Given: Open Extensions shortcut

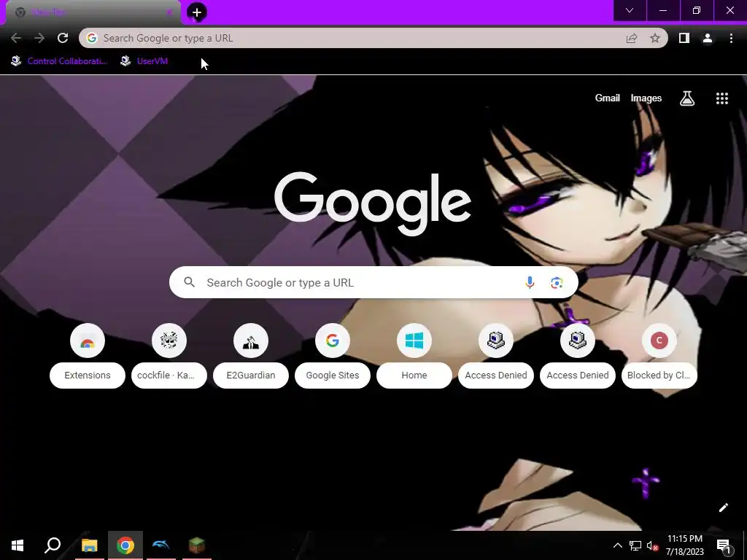Looking at the screenshot, I should 88,356.
